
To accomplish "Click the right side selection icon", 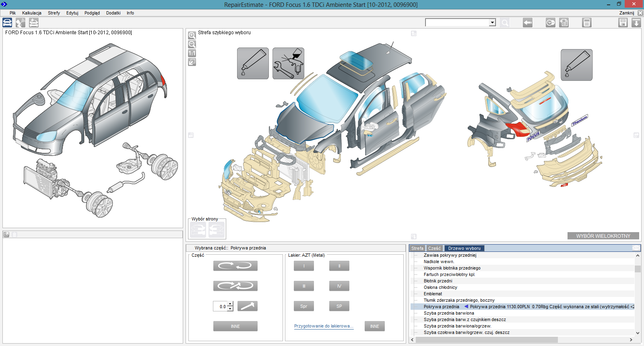I will (x=217, y=230).
